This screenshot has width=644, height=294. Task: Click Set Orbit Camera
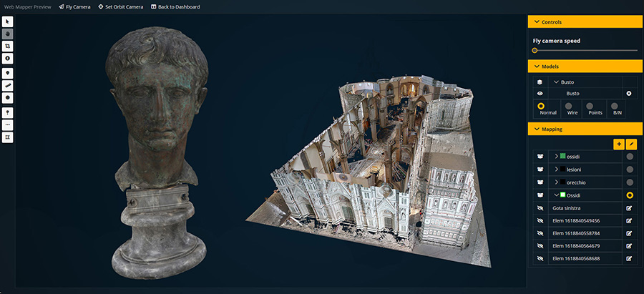[x=121, y=7]
